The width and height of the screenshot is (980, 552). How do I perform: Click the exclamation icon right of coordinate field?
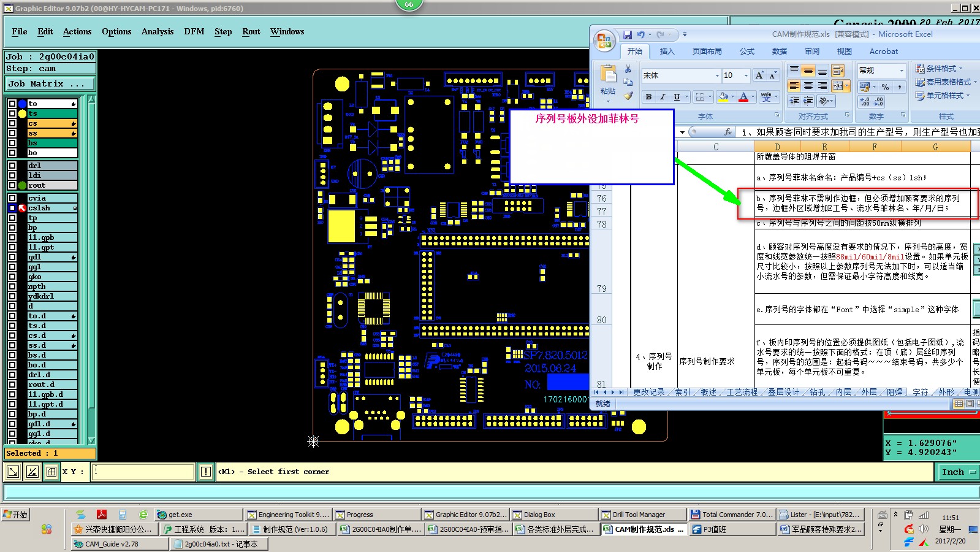coord(205,472)
